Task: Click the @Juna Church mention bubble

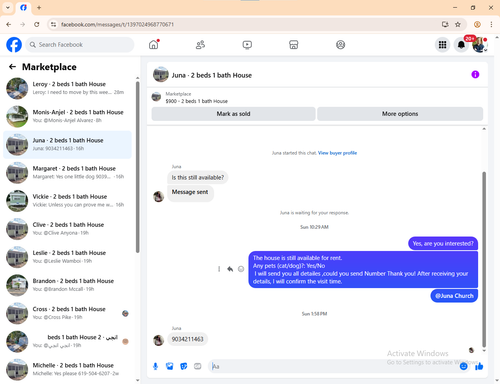Action: point(454,296)
